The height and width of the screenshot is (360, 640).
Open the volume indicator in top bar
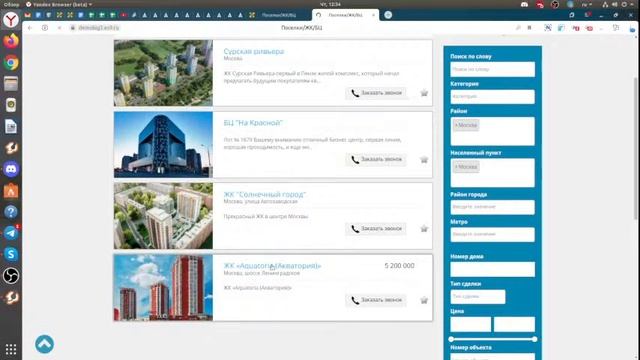(x=615, y=4)
